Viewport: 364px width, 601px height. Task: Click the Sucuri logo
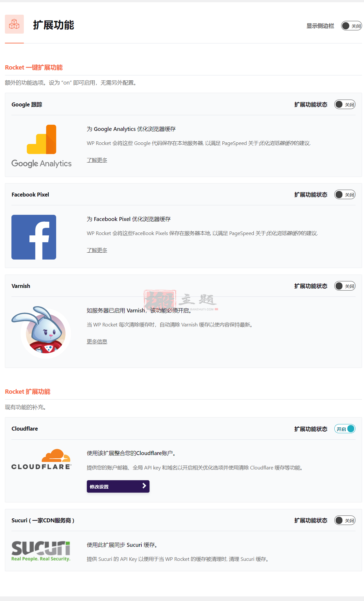[41, 551]
